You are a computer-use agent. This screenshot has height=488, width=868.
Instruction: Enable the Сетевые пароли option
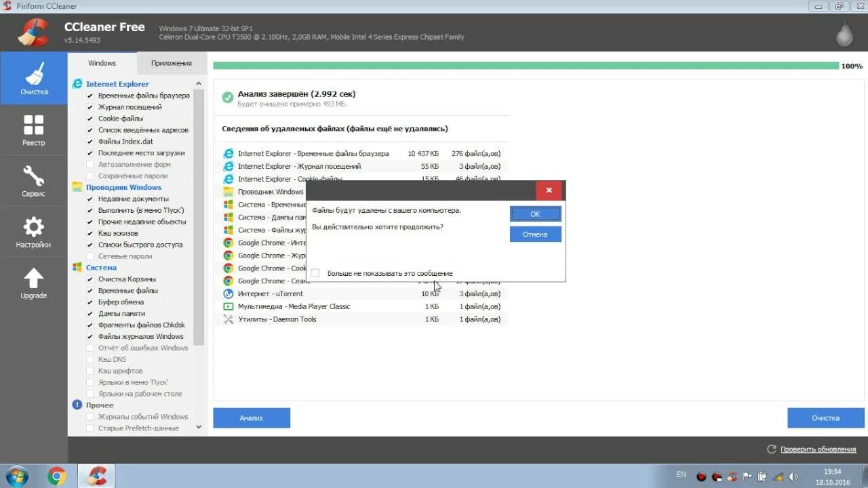pos(88,256)
